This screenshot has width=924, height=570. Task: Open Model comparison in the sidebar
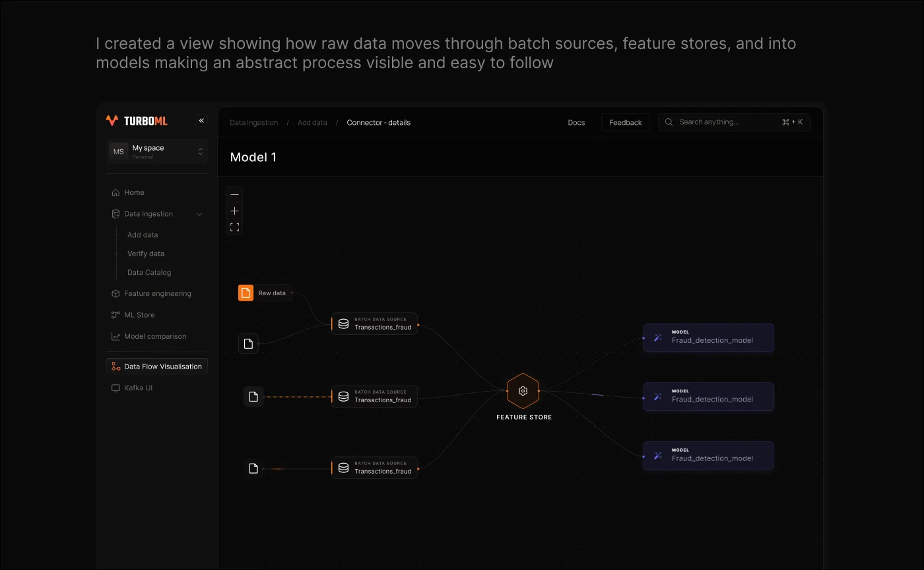click(x=155, y=336)
